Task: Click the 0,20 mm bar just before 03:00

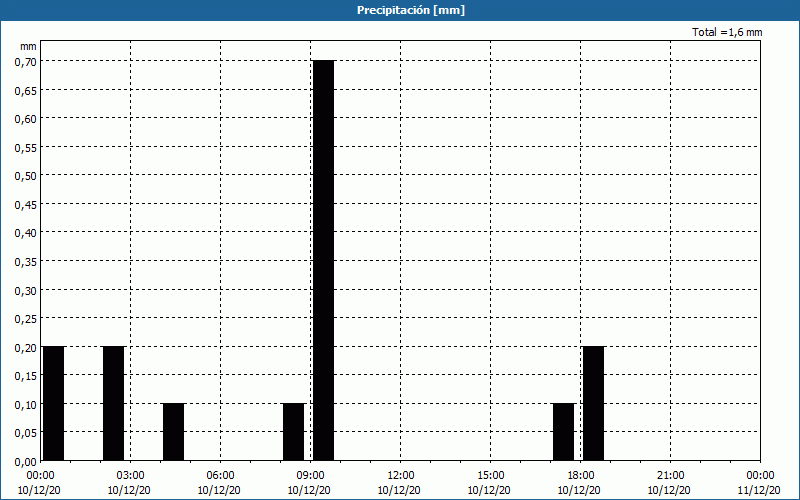Action: [x=113, y=403]
